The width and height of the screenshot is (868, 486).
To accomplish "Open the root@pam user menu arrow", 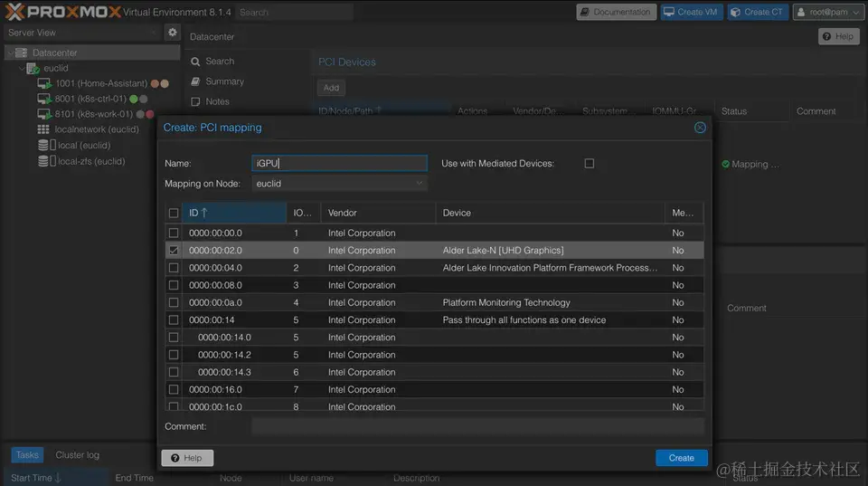I will tap(856, 12).
